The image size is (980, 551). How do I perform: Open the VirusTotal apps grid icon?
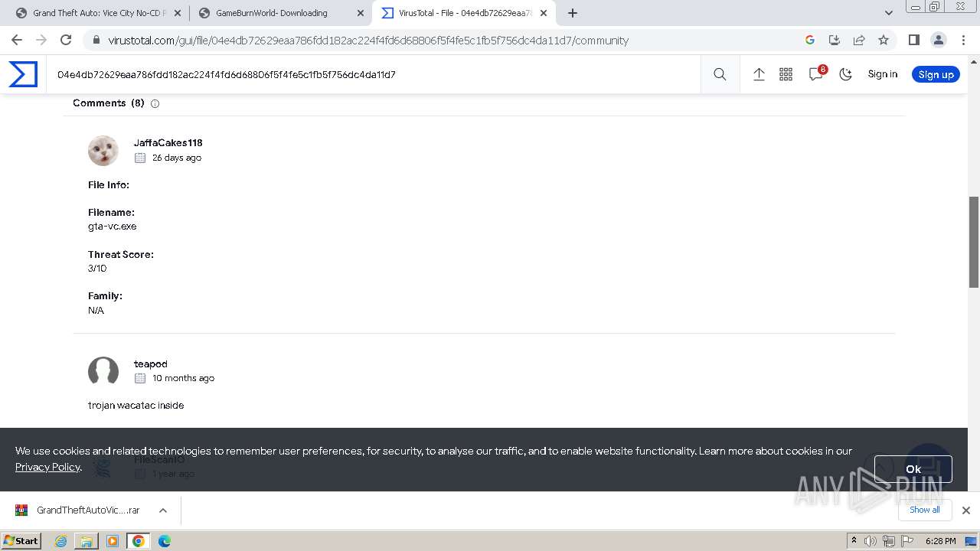click(786, 74)
